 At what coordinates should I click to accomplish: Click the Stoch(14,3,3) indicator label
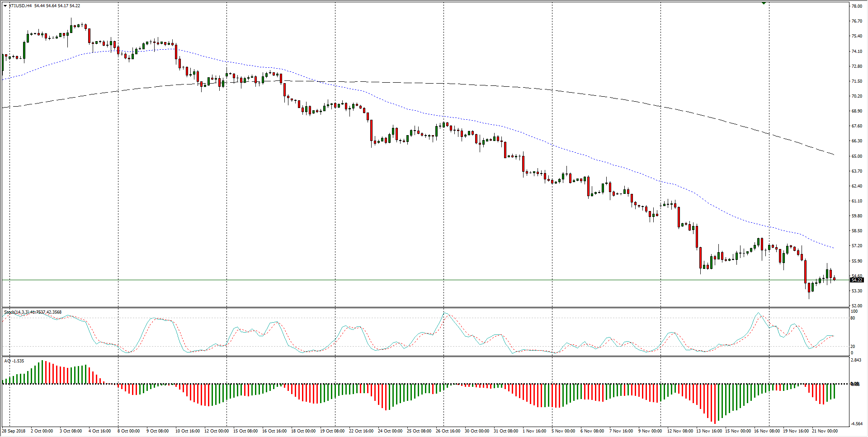(x=16, y=312)
